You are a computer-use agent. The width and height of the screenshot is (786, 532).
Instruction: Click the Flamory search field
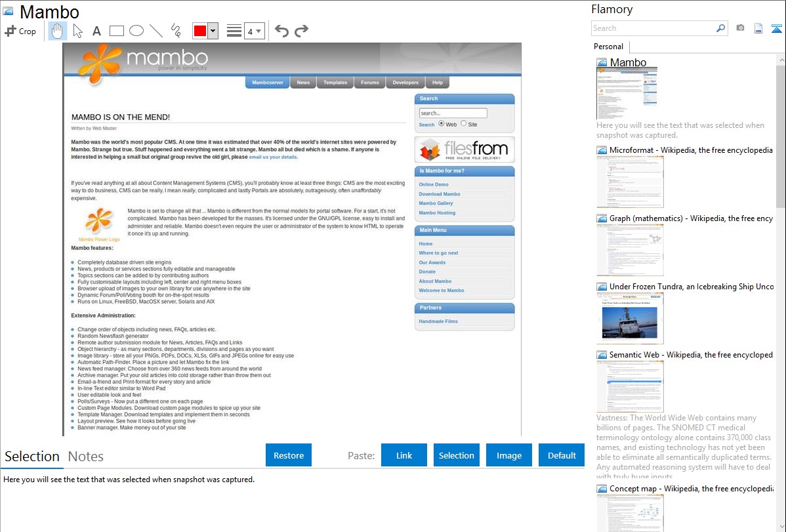pos(653,28)
